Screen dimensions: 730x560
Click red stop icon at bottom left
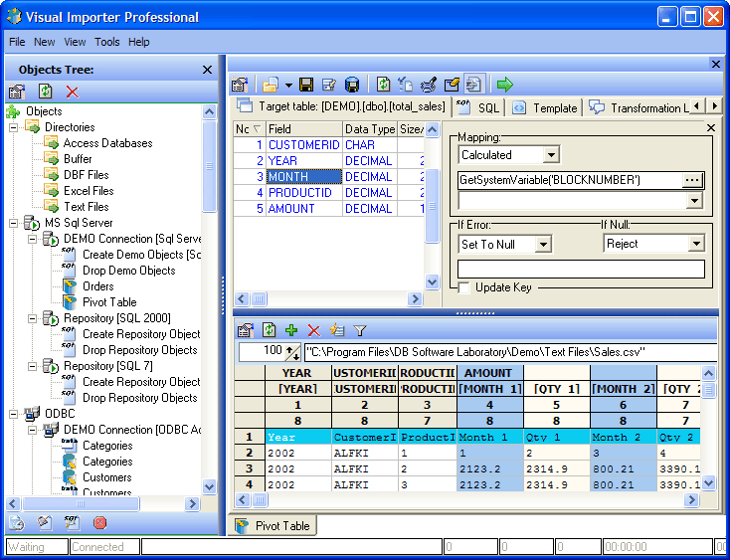99,522
